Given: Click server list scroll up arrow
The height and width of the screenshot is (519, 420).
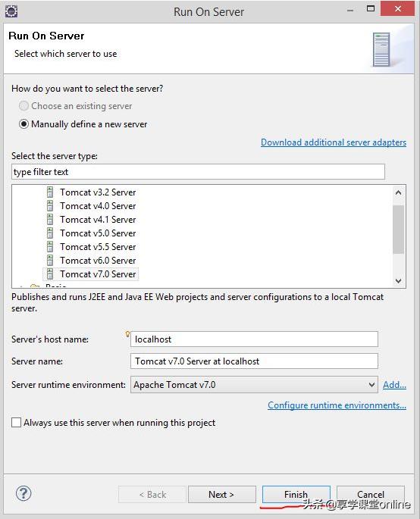Looking at the screenshot, I should point(399,192).
